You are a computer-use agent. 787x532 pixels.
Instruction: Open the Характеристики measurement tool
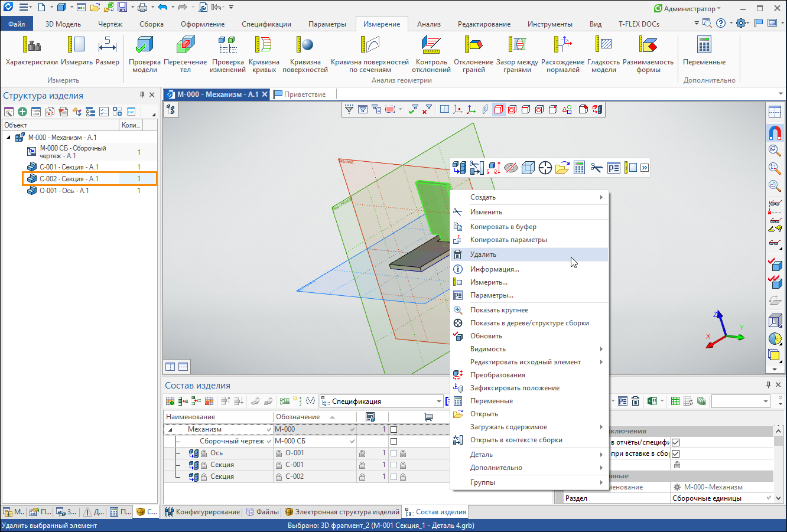32,51
